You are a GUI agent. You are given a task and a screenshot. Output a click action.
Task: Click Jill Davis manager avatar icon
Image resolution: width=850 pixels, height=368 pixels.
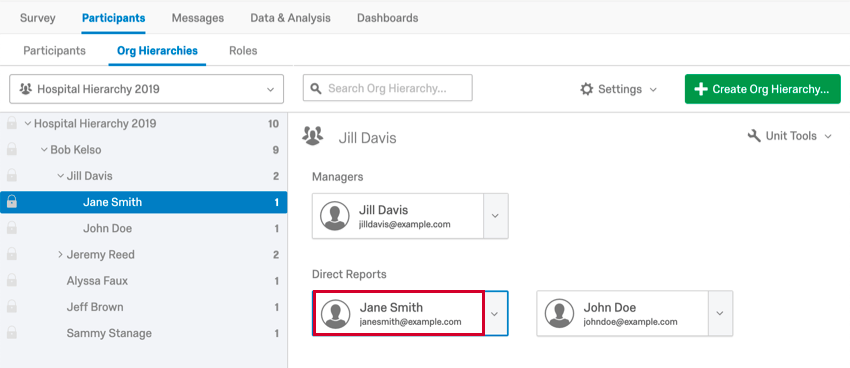[x=334, y=216]
